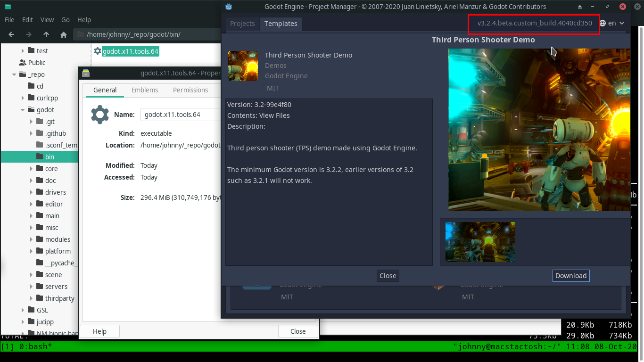
Task: Select the godot.x11.tools.64 gear file icon
Action: 98,51
